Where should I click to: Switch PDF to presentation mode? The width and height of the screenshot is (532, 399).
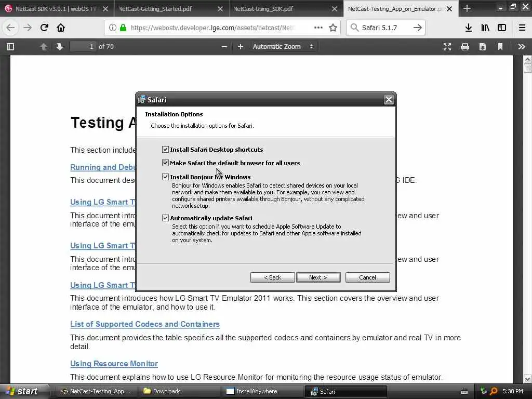click(x=447, y=46)
